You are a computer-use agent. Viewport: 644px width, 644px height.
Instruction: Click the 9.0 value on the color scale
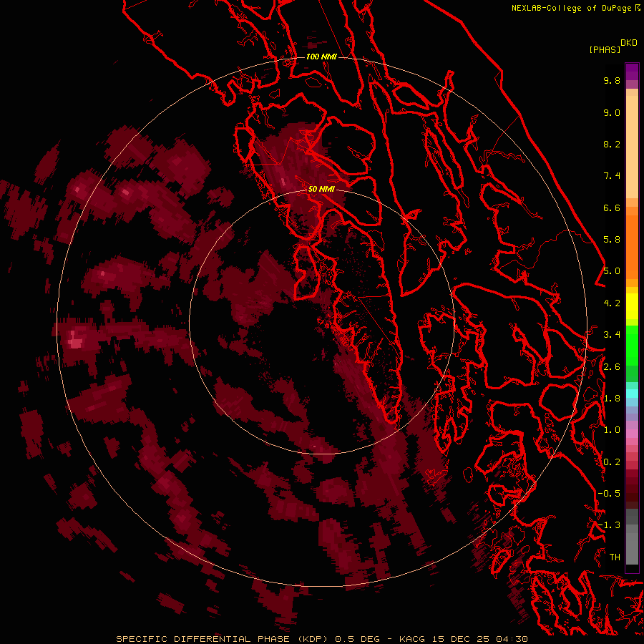click(612, 112)
